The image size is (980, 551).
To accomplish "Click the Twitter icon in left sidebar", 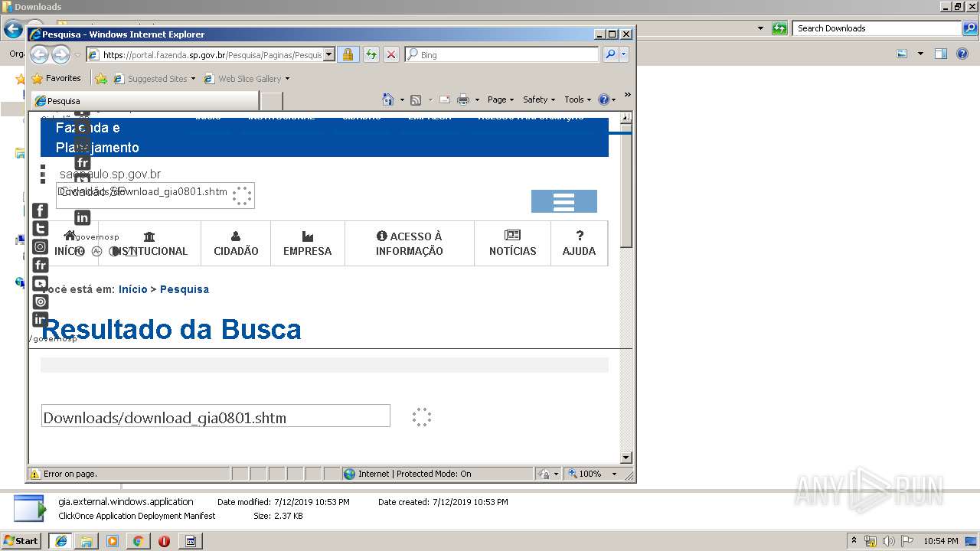I will 41,228.
